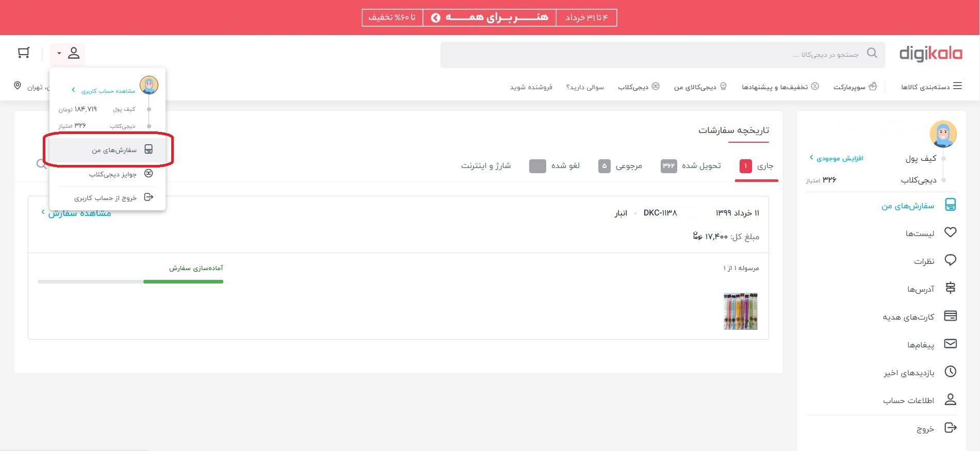Click the تا ۶۰٪ تخفیف banner box

(x=392, y=18)
